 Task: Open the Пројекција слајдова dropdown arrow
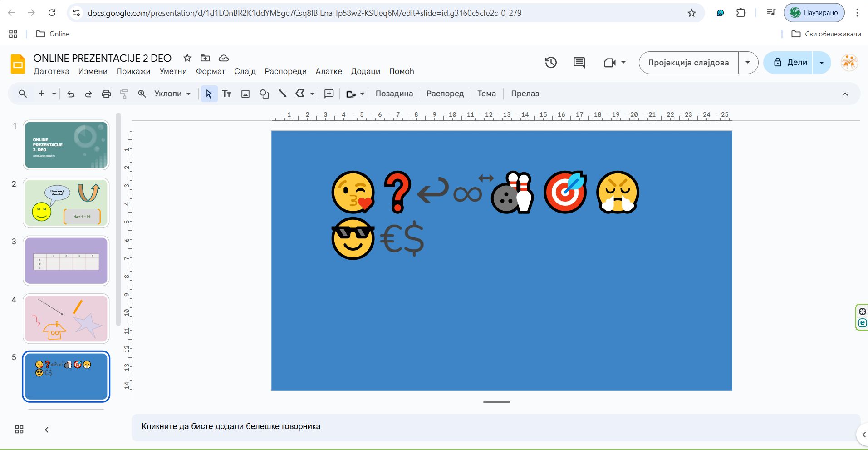pos(748,63)
